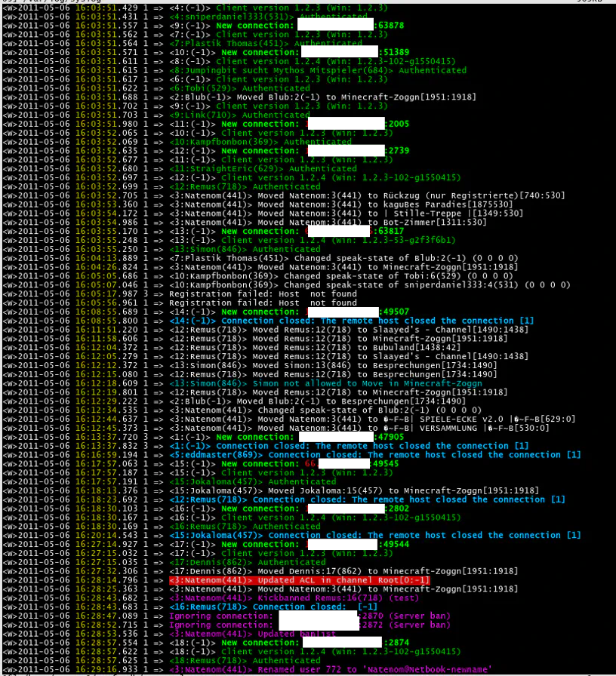Select the '<13:Simon(846)> Authenticated' line
This screenshot has height=676, width=616.
(245, 249)
